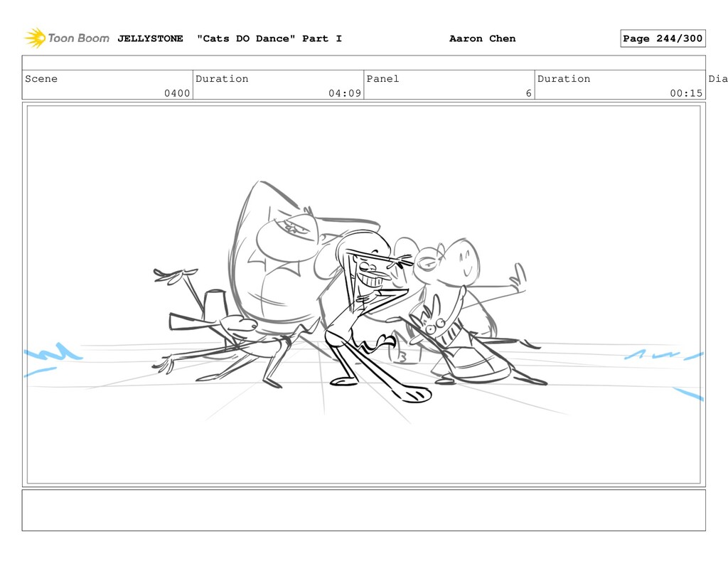Click the Toon Boom logo
This screenshot has width=728, height=564.
67,38
